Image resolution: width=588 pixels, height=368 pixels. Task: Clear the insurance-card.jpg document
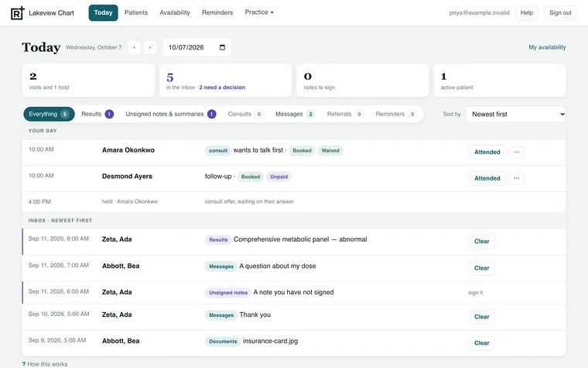click(x=481, y=343)
